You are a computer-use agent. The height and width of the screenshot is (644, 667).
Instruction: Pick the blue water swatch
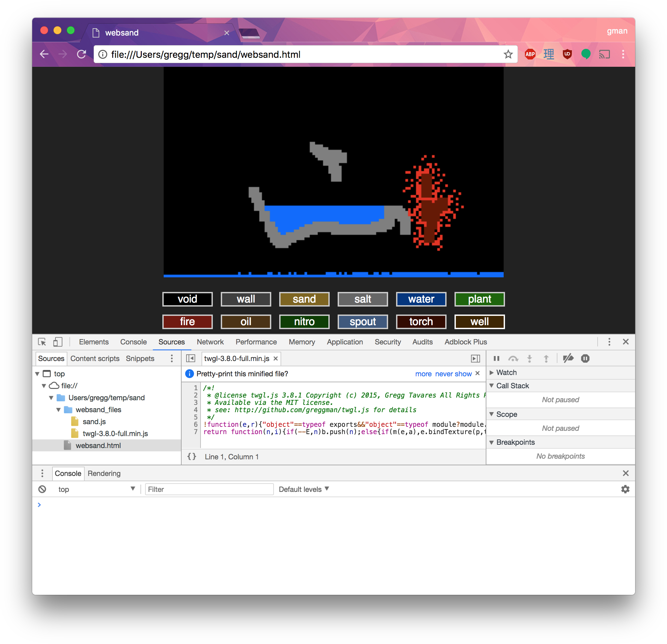(421, 299)
